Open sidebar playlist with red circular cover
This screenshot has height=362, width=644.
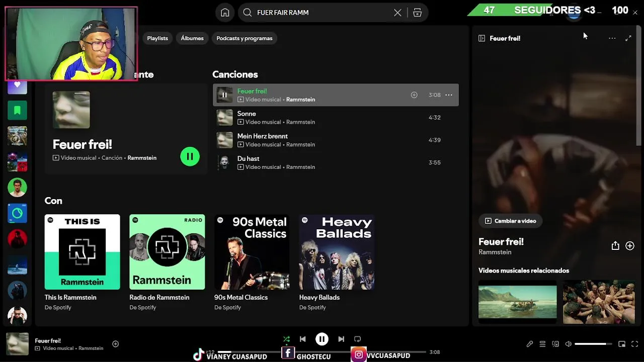click(x=17, y=239)
